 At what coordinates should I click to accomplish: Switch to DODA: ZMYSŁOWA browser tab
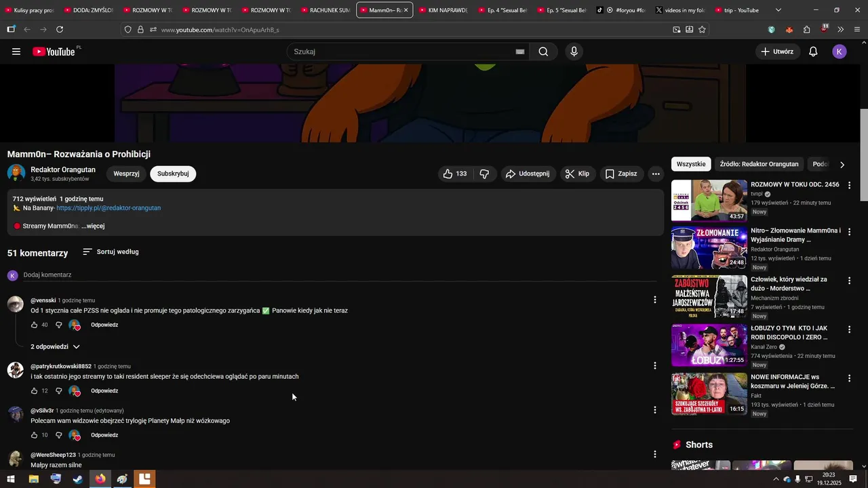[x=90, y=10]
